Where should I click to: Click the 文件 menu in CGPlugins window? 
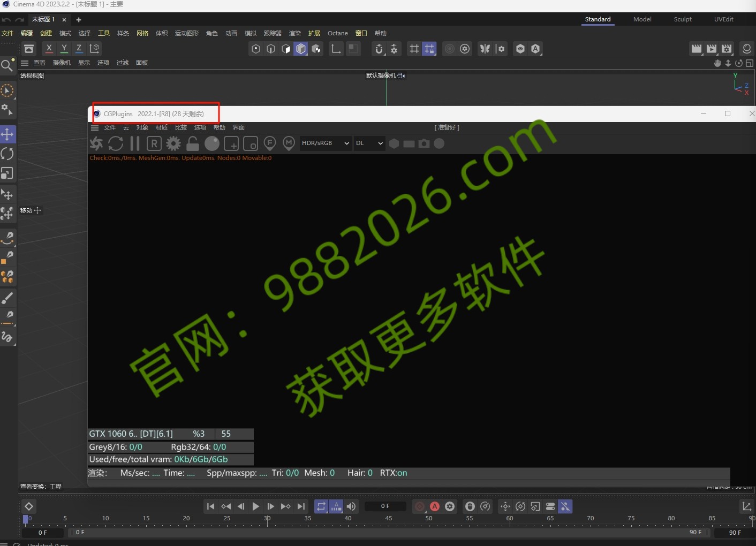[x=110, y=127]
